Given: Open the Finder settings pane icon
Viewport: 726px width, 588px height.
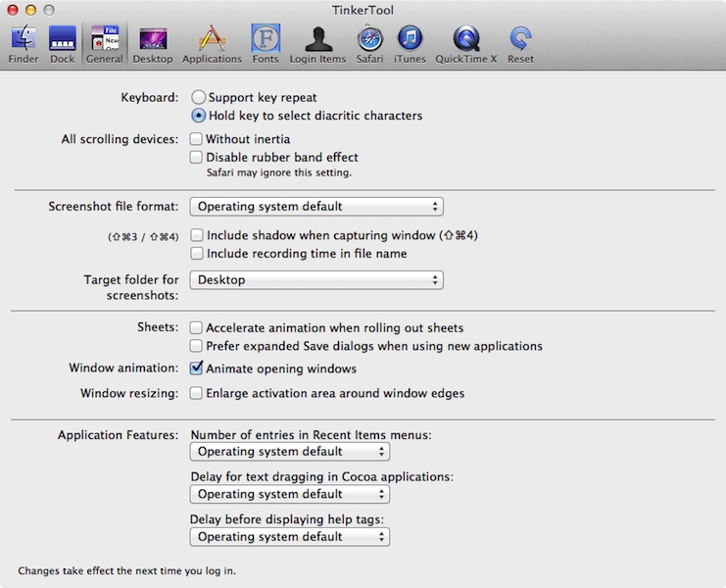Looking at the screenshot, I should [24, 39].
